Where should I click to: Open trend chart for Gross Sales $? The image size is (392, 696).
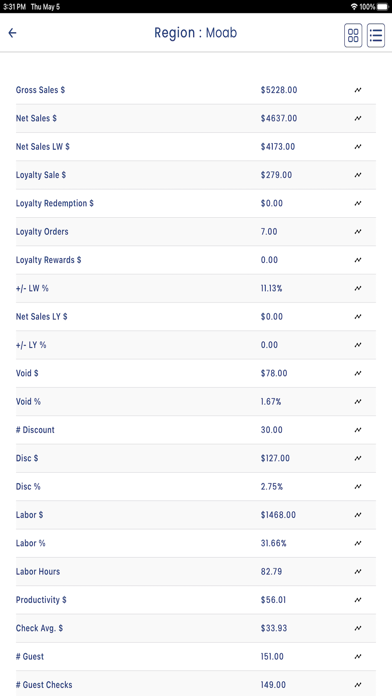(x=358, y=90)
